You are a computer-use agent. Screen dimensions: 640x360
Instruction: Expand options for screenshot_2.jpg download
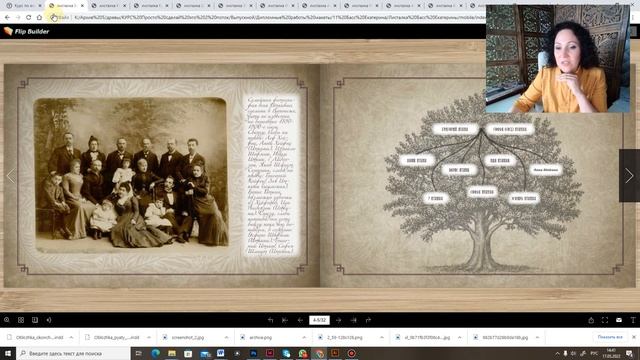[226, 338]
